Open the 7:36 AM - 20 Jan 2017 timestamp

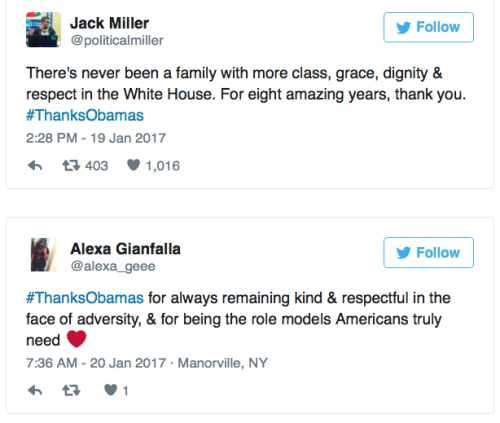(96, 363)
